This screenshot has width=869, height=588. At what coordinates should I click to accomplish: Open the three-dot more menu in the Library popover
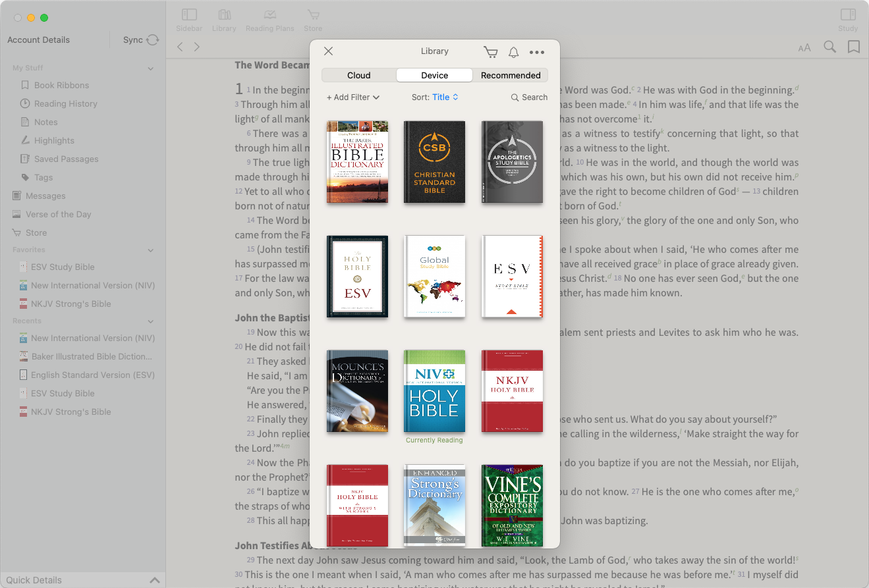click(537, 52)
